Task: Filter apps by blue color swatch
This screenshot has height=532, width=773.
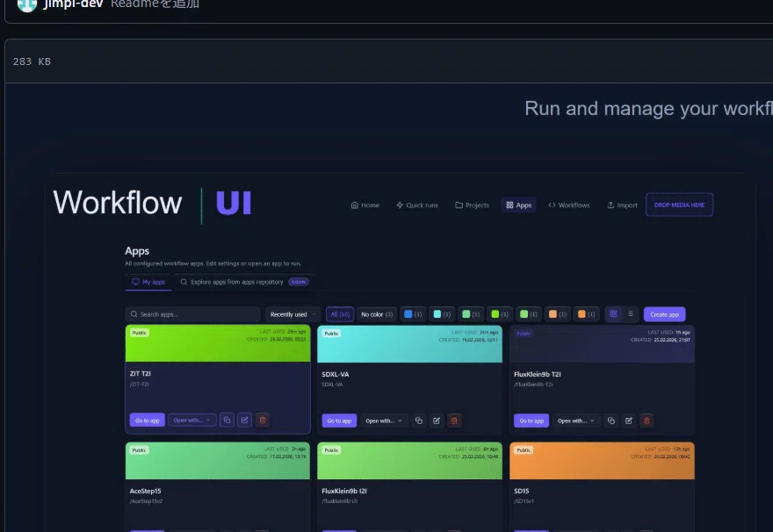Action: (413, 314)
